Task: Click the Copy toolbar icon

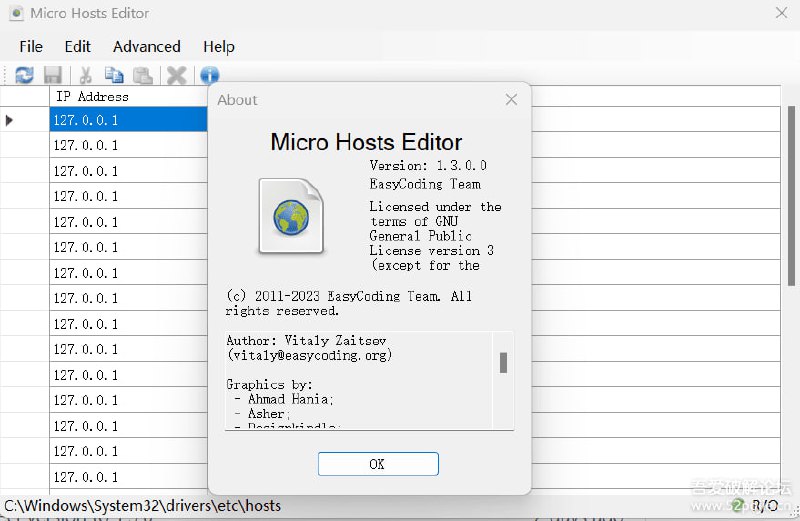Action: click(114, 75)
